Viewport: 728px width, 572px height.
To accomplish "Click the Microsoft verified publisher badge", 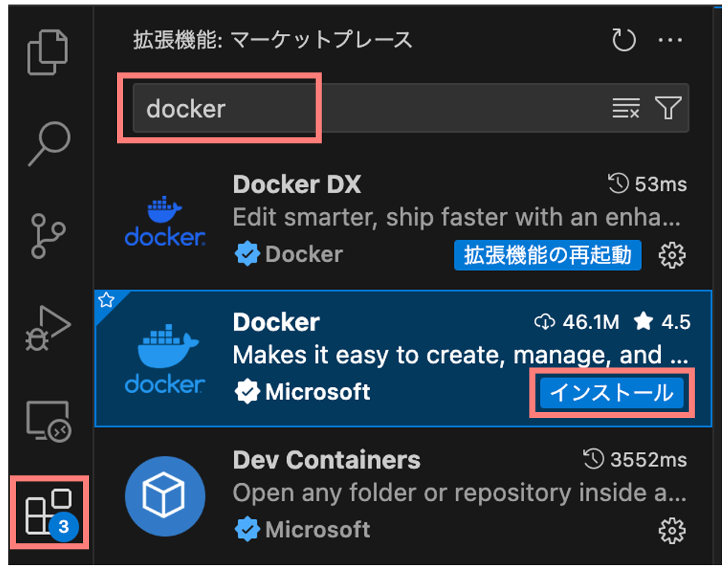I will (248, 392).
